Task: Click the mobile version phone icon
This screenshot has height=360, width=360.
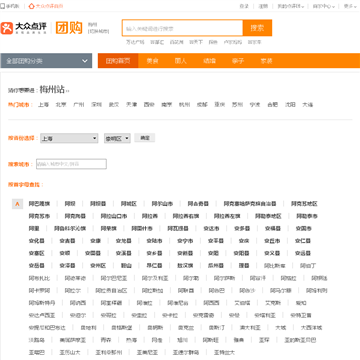Action: tap(2, 6)
